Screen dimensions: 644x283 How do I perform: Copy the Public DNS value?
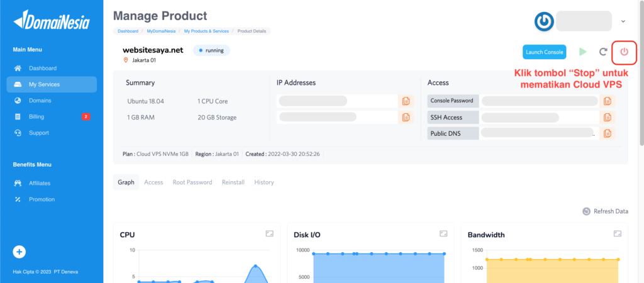(607, 133)
